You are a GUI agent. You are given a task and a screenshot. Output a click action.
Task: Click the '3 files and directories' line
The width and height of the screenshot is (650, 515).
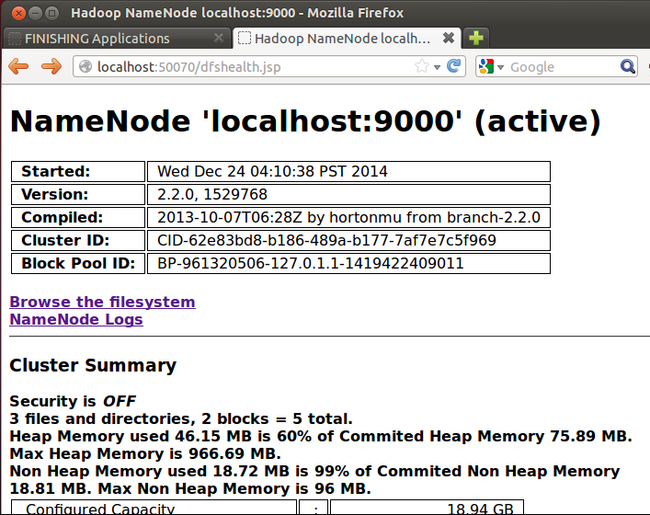click(x=181, y=419)
